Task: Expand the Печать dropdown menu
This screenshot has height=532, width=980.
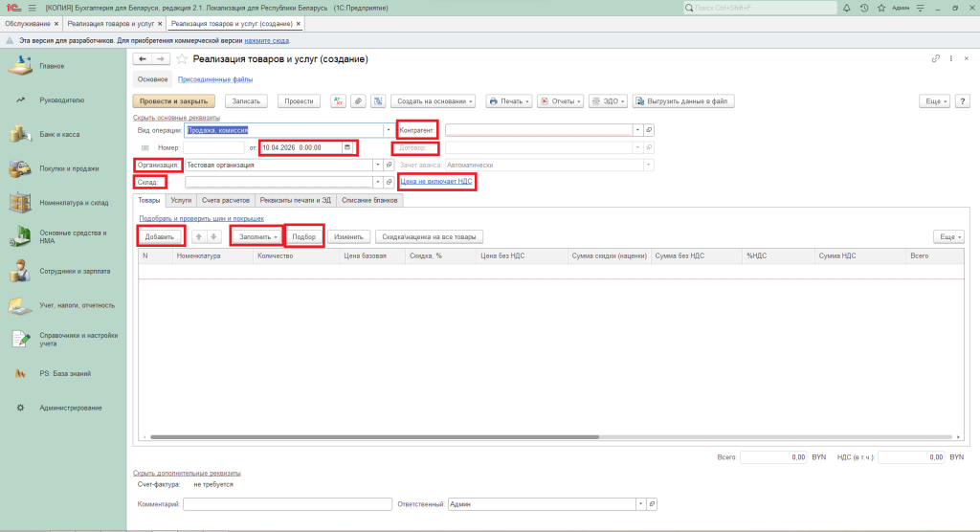Action: point(507,100)
